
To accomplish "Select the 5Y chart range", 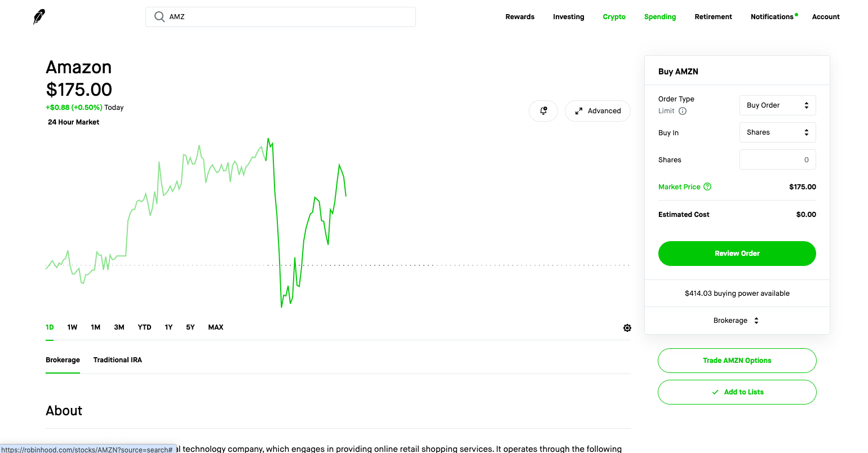I will pos(191,327).
